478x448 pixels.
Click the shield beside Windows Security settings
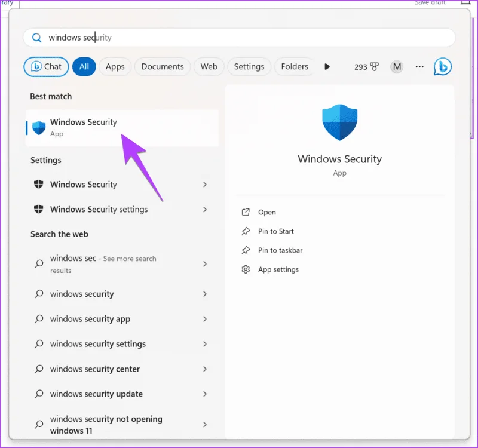point(38,209)
